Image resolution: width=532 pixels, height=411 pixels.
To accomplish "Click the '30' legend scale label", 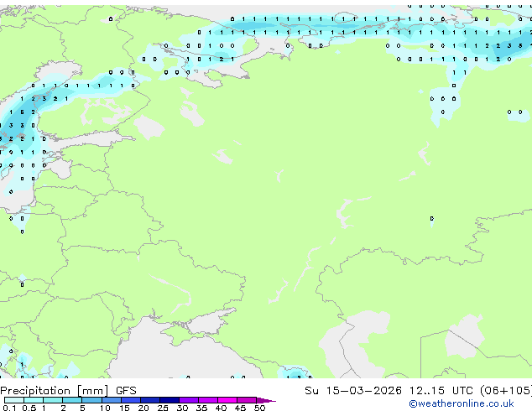I will (182, 408).
